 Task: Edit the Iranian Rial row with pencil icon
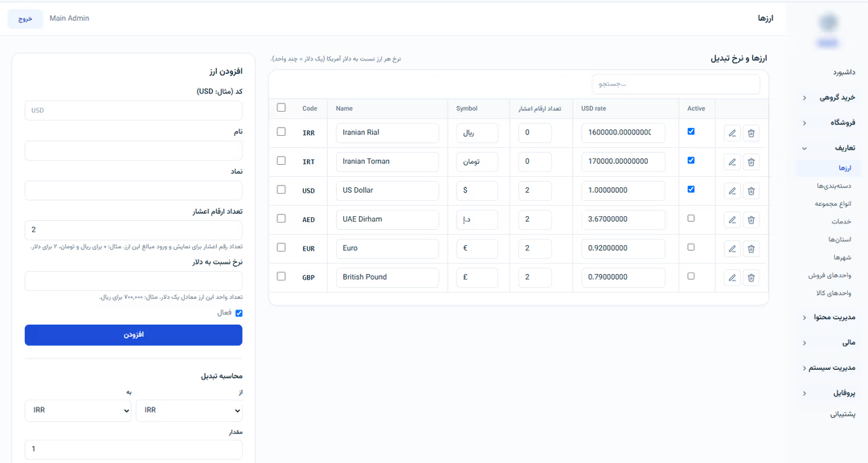click(732, 133)
